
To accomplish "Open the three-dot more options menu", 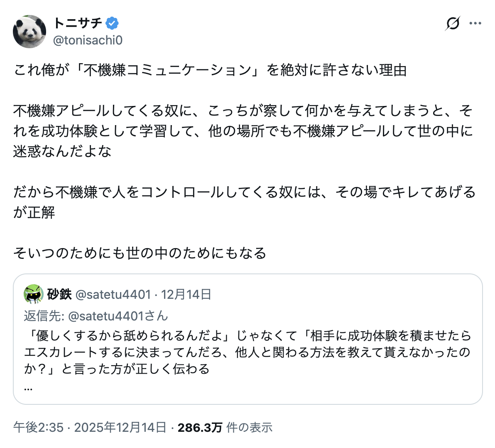I will click(x=475, y=23).
